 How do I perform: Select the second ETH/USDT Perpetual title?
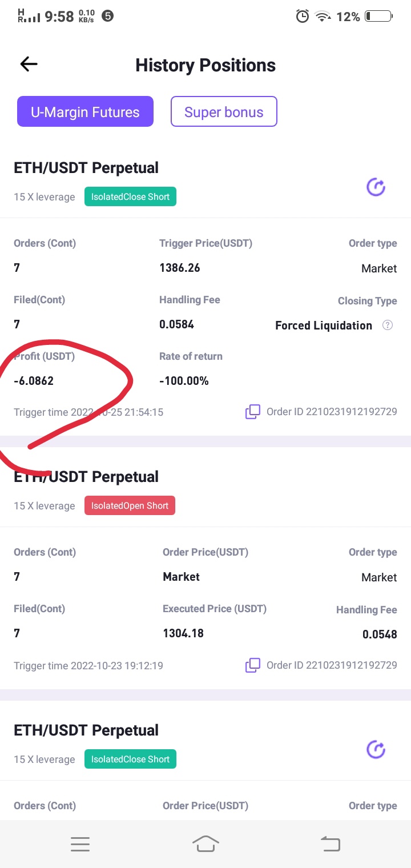tap(86, 477)
